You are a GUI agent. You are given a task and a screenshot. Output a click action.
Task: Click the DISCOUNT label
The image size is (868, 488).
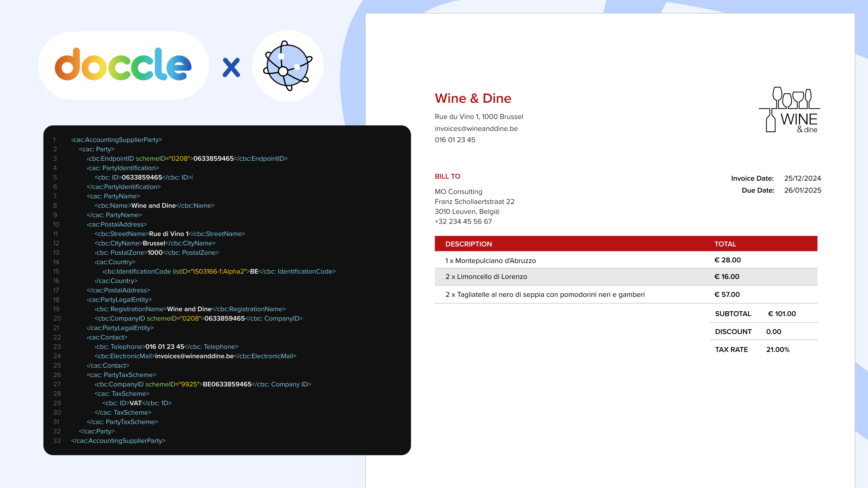pos(733,332)
